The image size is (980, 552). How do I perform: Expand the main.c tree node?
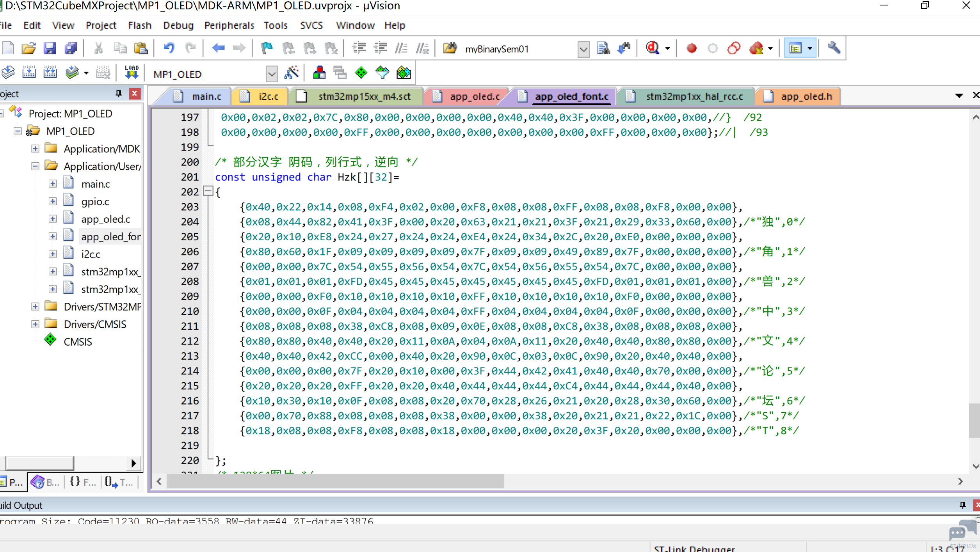pyautogui.click(x=53, y=183)
